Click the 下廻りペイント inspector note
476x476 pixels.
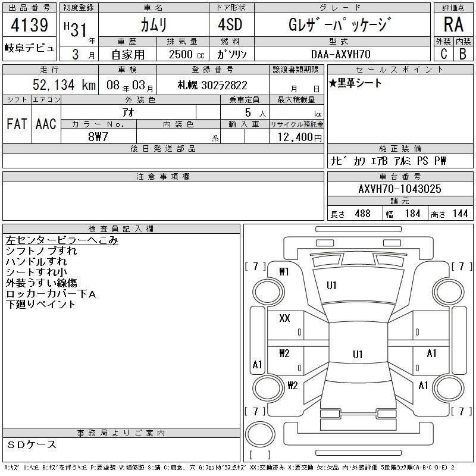pyautogui.click(x=40, y=304)
